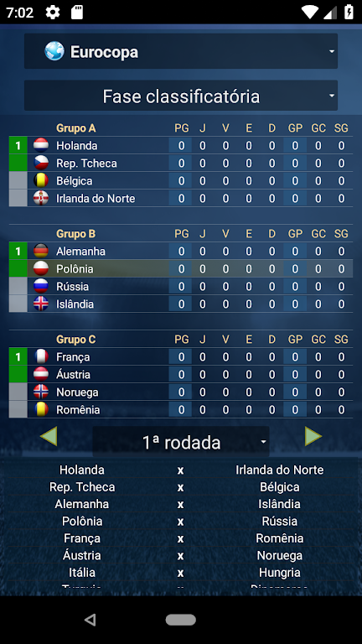Open Android settings gear in status bar
This screenshot has height=644, width=362.
coord(53,12)
